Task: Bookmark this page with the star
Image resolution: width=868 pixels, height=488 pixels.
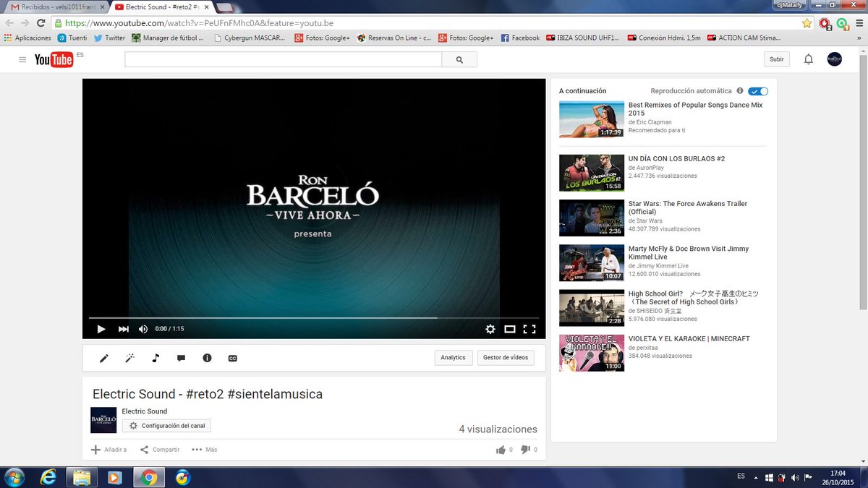Action: 807,23
